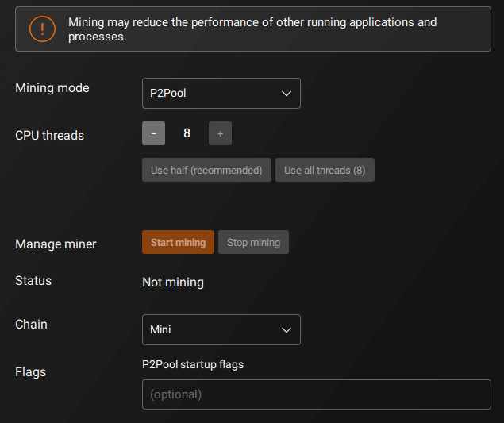Select the Use all threads (8) button

(x=325, y=170)
